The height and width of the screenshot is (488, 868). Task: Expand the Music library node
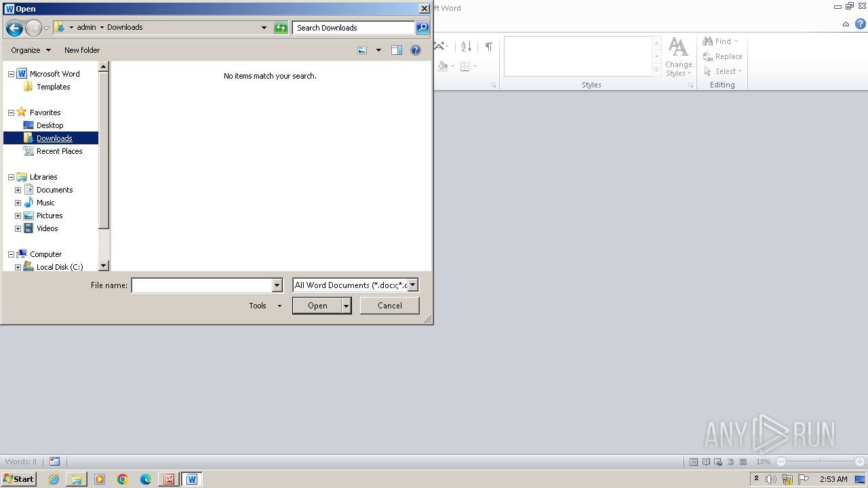click(18, 203)
